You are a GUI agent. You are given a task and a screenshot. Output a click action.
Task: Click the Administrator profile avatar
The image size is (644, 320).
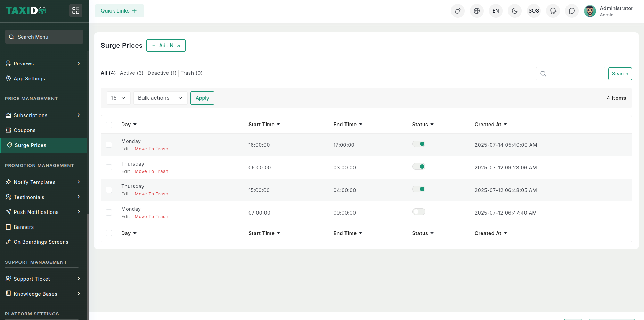590,11
